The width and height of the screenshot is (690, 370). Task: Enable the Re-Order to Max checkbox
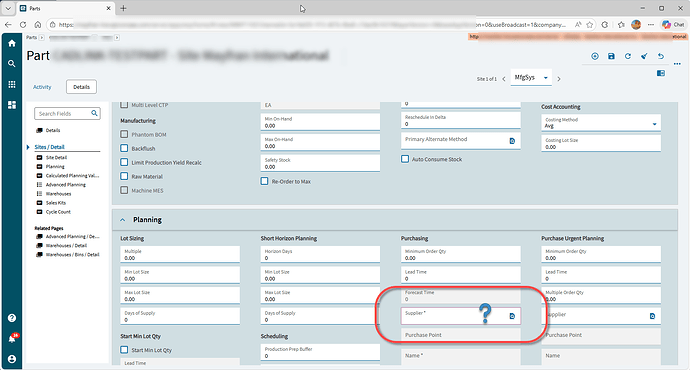coord(264,181)
